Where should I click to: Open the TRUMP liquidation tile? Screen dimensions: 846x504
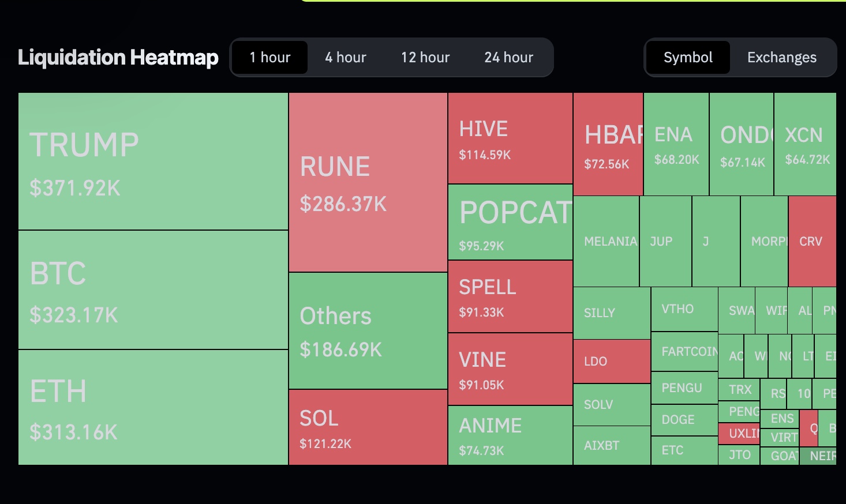153,161
